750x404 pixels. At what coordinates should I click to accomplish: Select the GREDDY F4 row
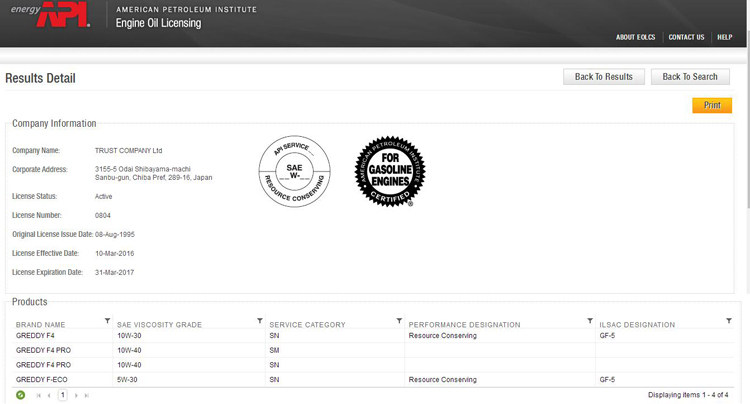(x=374, y=336)
